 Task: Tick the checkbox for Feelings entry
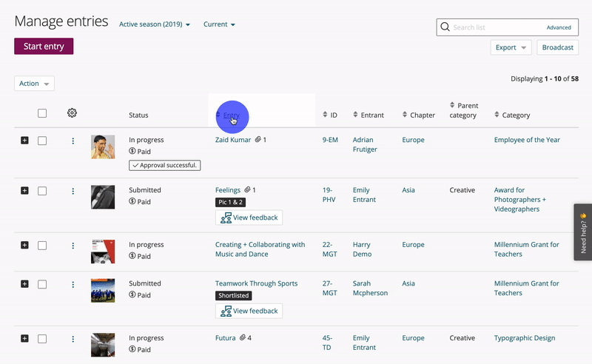(x=42, y=191)
